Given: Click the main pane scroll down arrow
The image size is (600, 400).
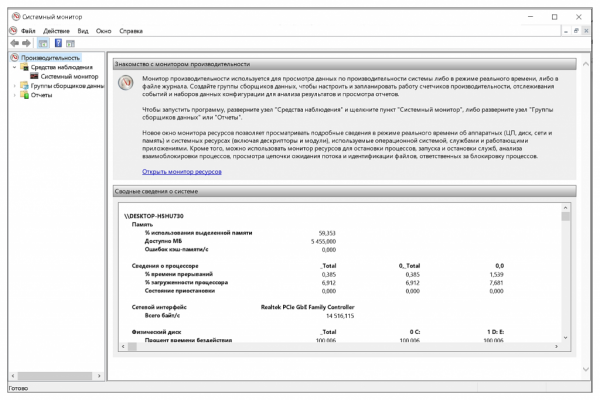Looking at the screenshot, I should [x=585, y=369].
